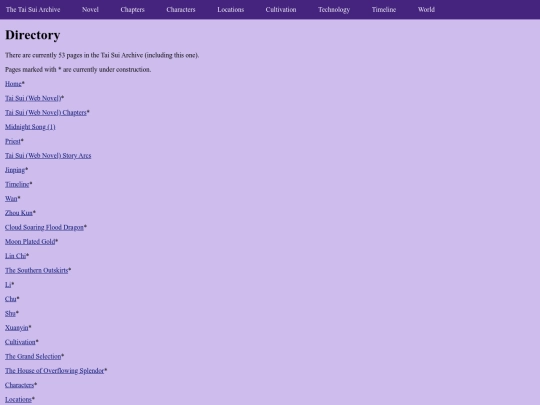Go to Timeline in the top navigation bar

[x=384, y=10]
